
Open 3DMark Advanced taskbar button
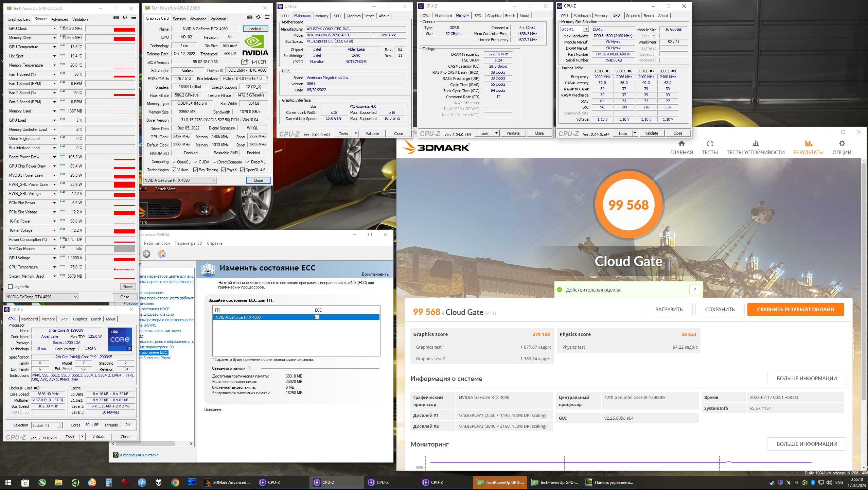(x=228, y=482)
